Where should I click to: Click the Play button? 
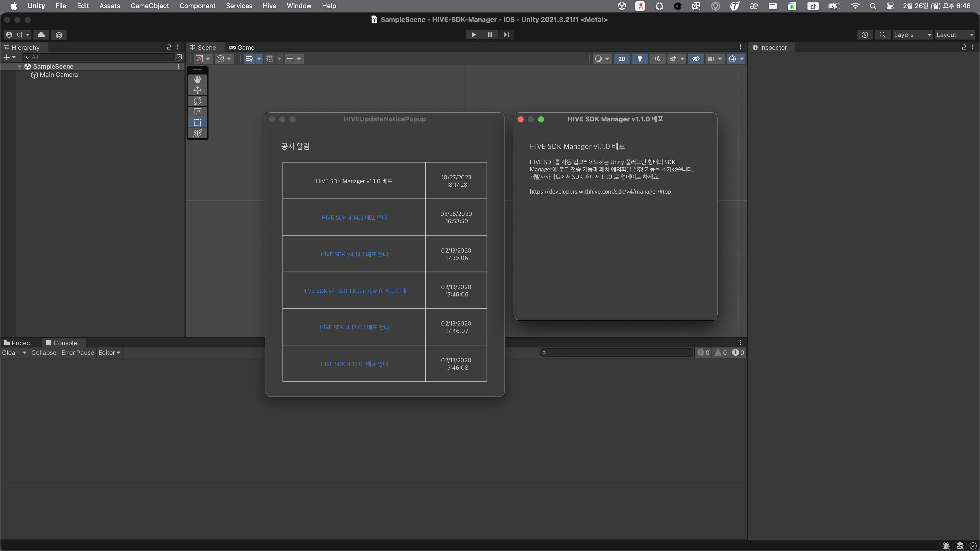pyautogui.click(x=473, y=35)
